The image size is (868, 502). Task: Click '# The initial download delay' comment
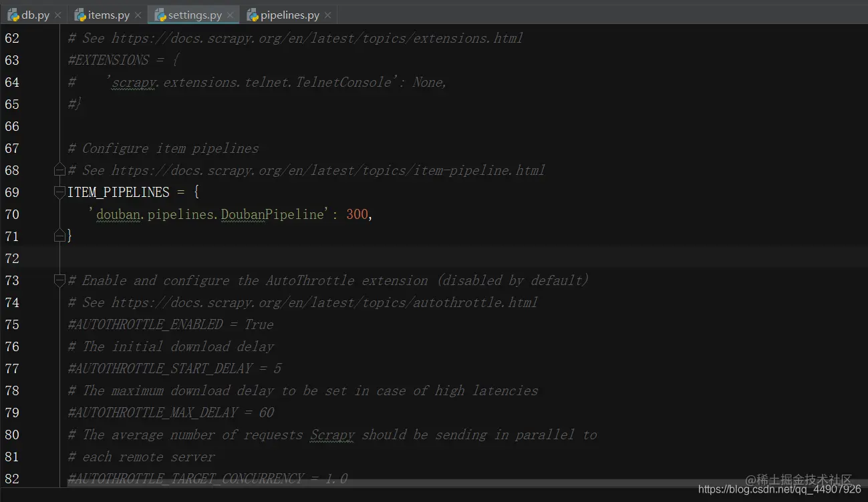pyautogui.click(x=170, y=346)
